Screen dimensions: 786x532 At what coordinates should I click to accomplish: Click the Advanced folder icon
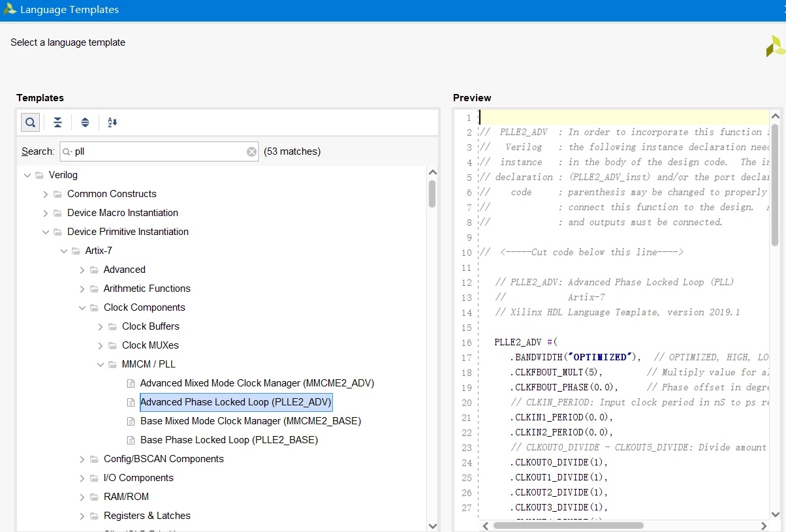(94, 270)
